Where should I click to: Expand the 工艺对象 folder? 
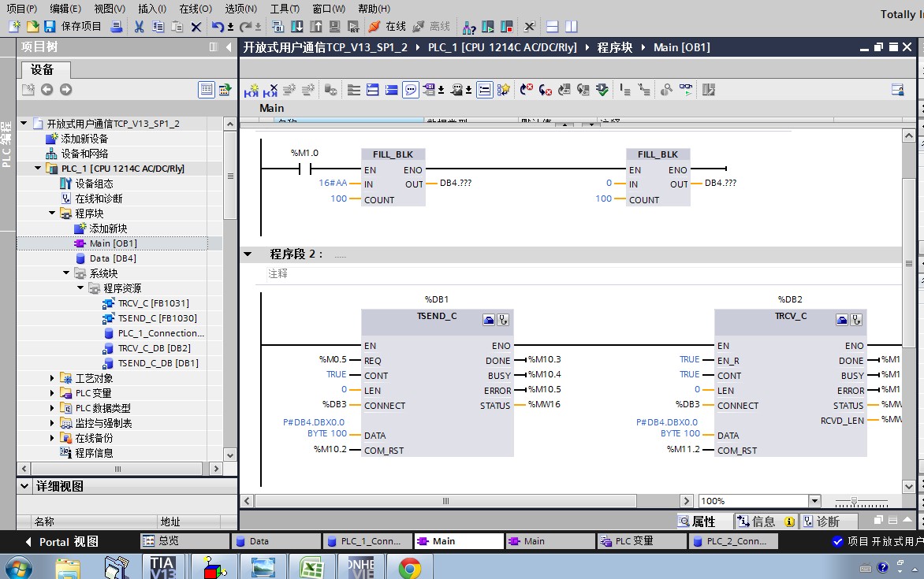coord(53,378)
